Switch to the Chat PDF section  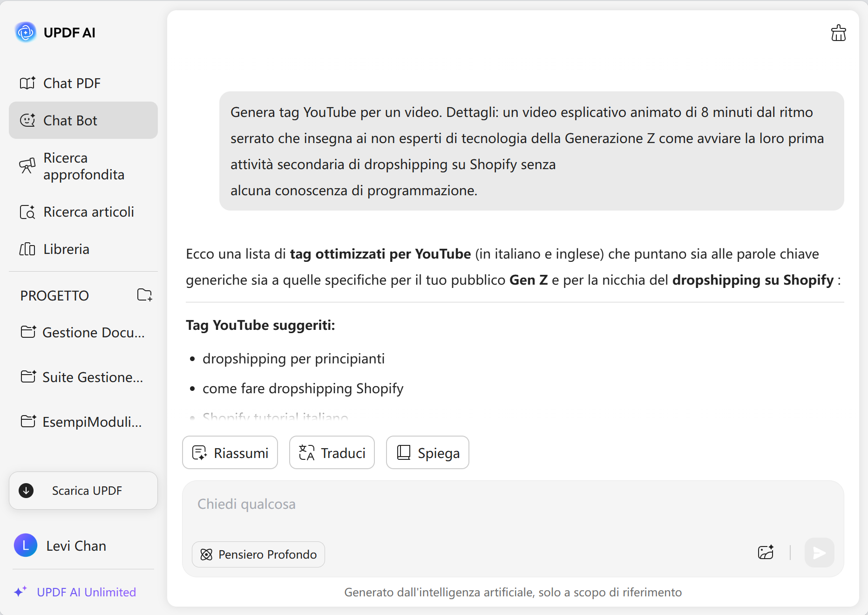pos(71,82)
